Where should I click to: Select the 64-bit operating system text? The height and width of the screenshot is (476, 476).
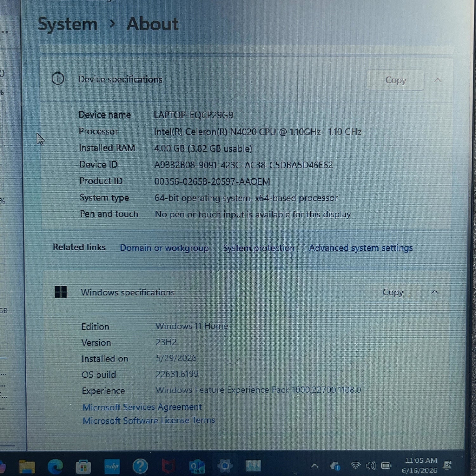pyautogui.click(x=246, y=198)
